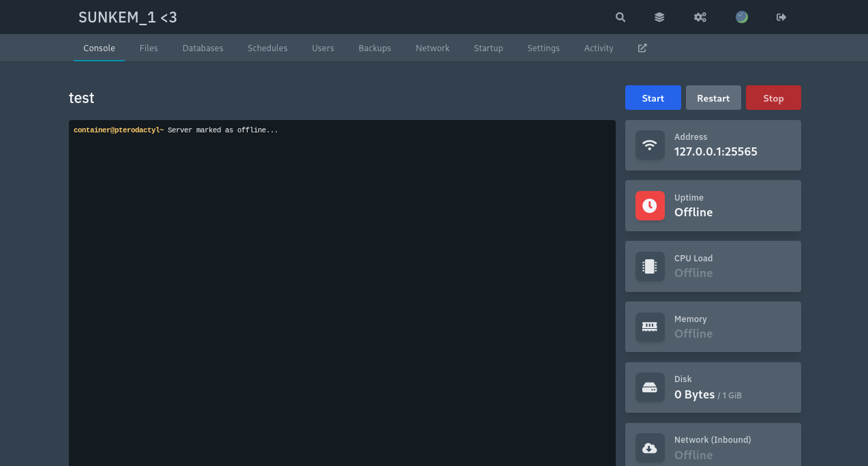Switch to the Console tab

99,48
